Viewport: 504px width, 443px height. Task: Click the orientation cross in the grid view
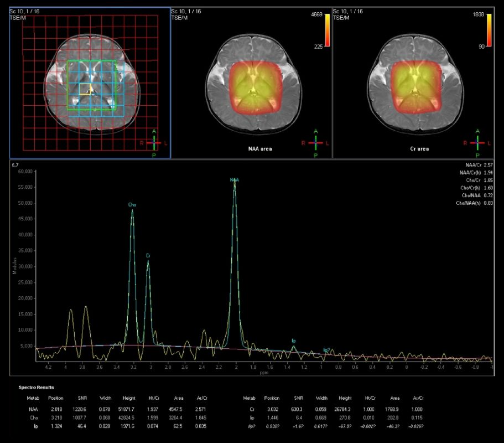pos(154,143)
